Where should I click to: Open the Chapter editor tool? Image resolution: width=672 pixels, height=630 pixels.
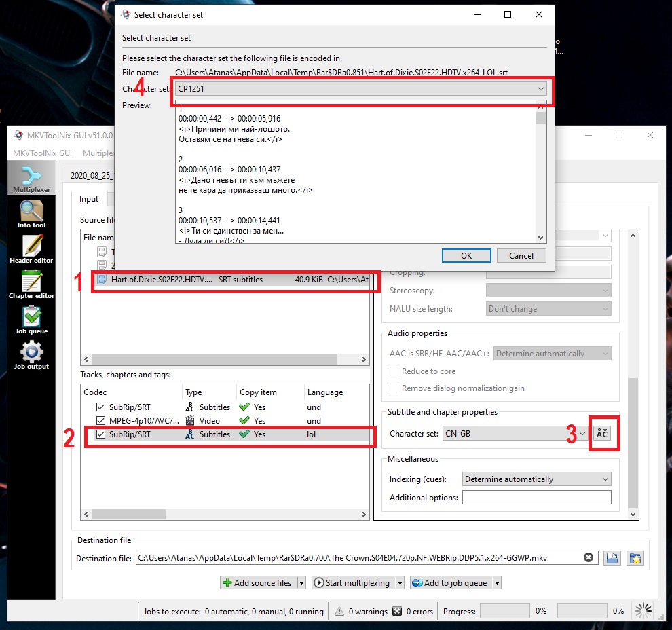coord(31,284)
